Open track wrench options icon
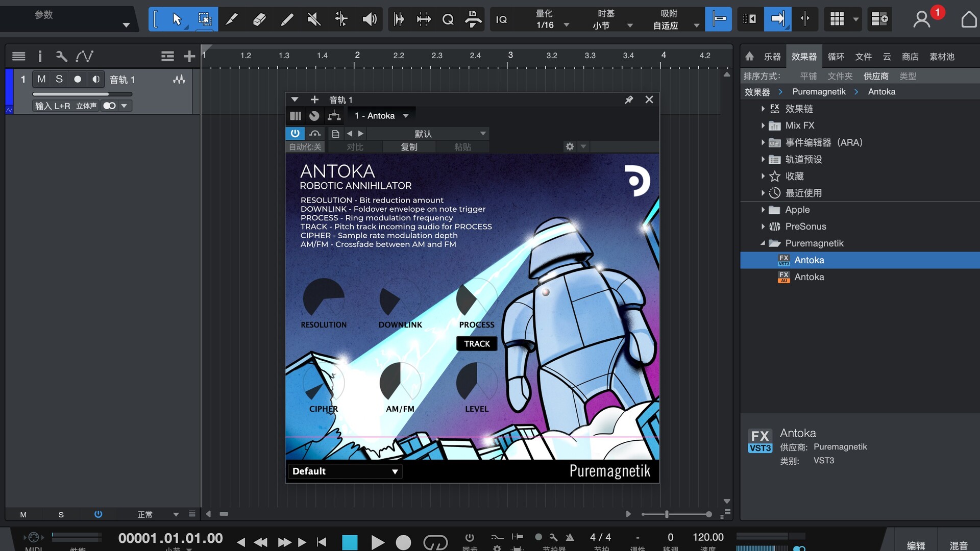 tap(62, 56)
